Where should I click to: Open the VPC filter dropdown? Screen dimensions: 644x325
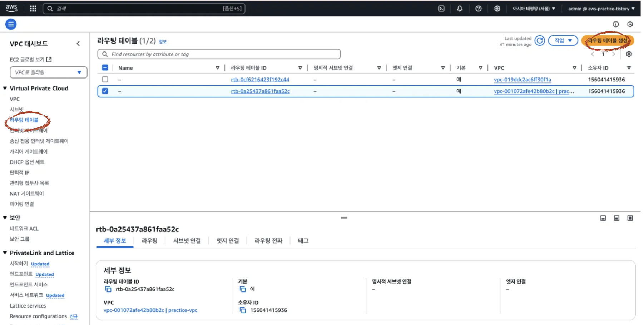(x=49, y=72)
